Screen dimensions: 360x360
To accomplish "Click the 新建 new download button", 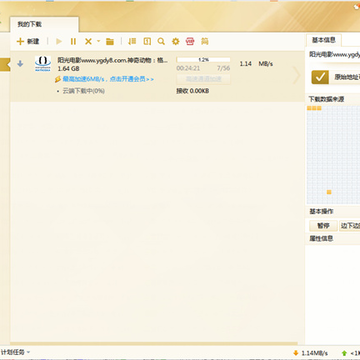I will [x=28, y=41].
